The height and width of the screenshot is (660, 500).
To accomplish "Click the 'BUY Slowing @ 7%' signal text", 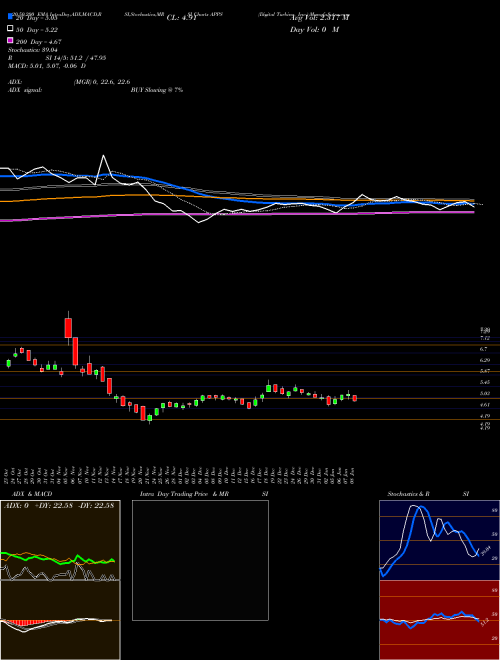I will click(157, 90).
